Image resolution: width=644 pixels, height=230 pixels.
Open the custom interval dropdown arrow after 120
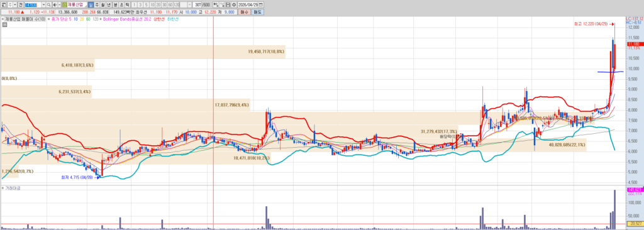pyautogui.click(x=190, y=4)
